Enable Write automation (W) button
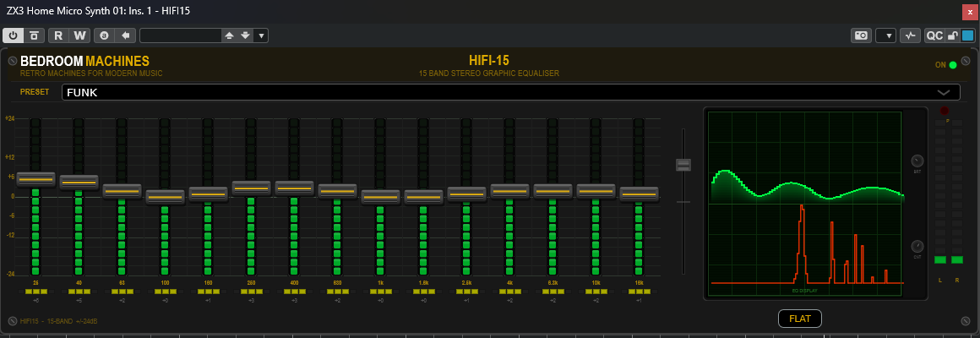This screenshot has width=980, height=338. [x=79, y=35]
